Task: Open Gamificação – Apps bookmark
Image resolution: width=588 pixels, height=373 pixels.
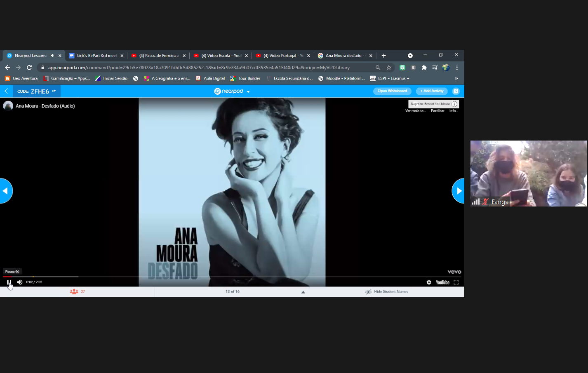Action: pos(66,78)
